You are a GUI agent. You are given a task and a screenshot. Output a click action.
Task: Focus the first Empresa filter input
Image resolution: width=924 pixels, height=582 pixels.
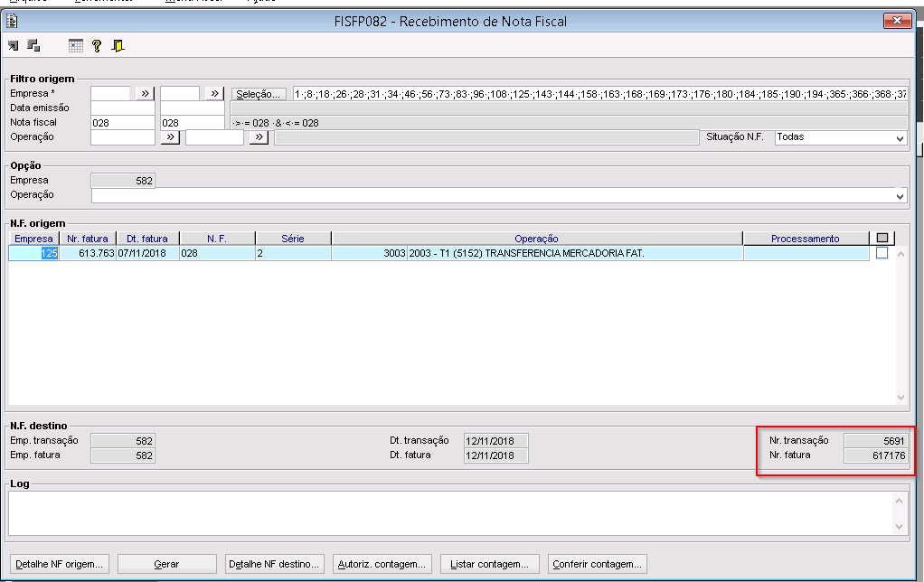click(x=111, y=94)
